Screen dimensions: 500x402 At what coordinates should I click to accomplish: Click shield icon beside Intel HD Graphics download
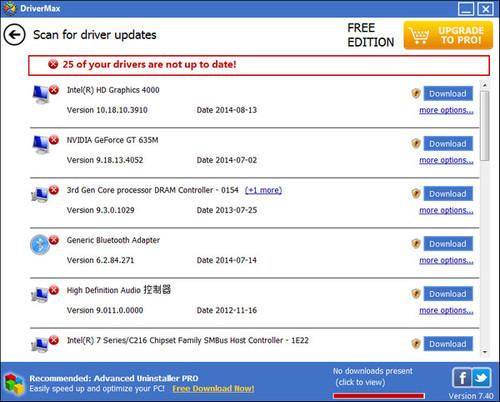click(416, 94)
